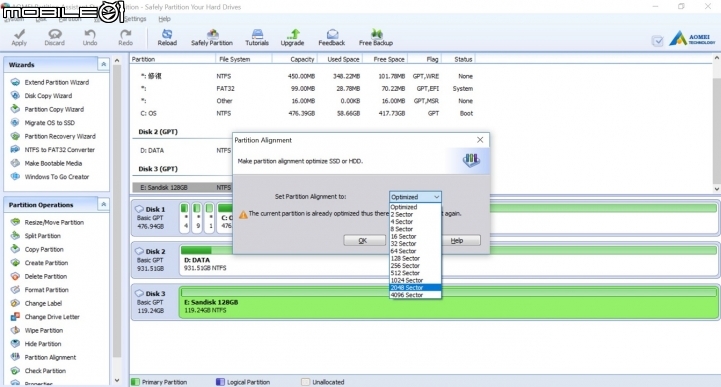Collapse the Partition Operations panel

click(x=103, y=205)
